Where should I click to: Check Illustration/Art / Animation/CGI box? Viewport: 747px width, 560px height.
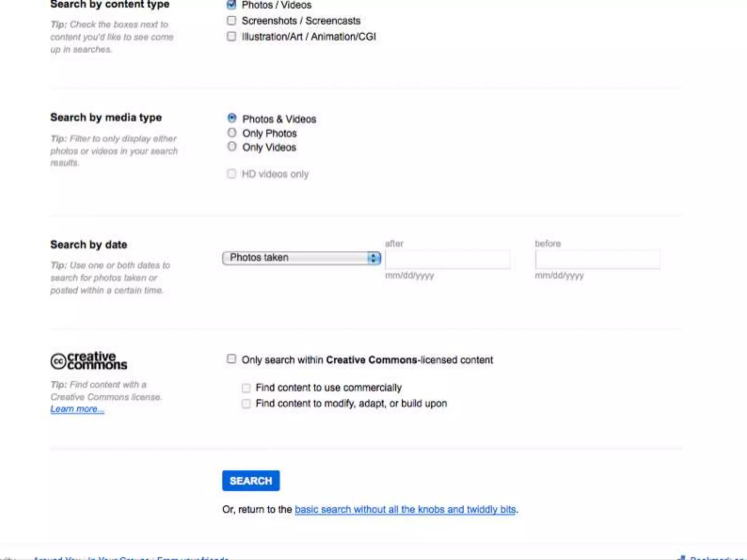click(x=231, y=36)
